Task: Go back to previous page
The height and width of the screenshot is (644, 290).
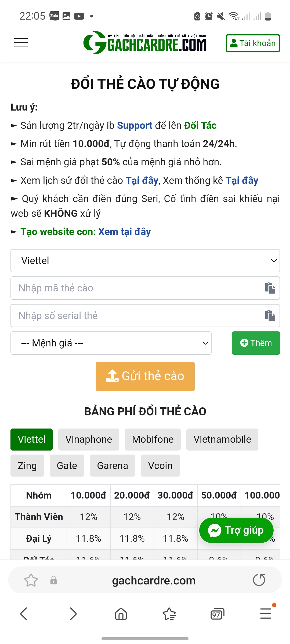Action: [x=24, y=614]
